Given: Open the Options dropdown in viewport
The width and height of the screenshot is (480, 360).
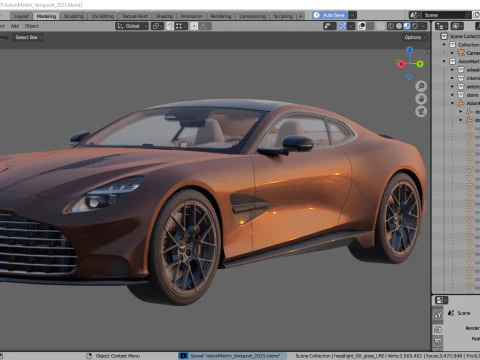Looking at the screenshot, I should [415, 37].
